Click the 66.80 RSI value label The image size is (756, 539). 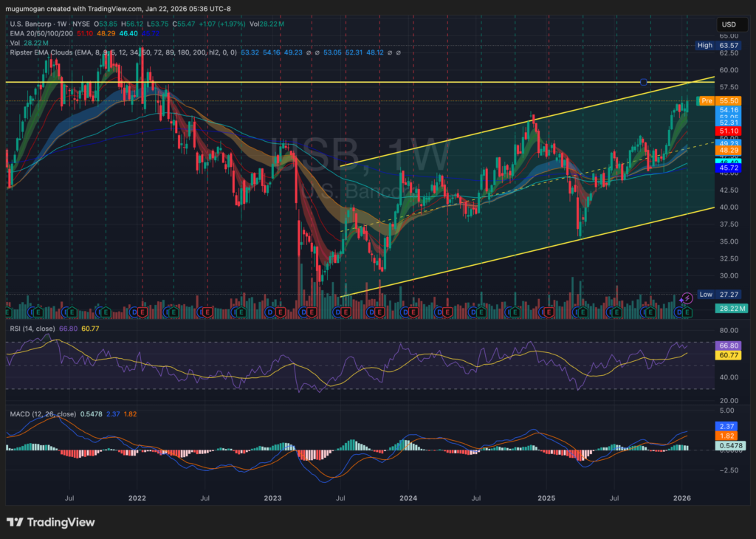[x=727, y=345]
